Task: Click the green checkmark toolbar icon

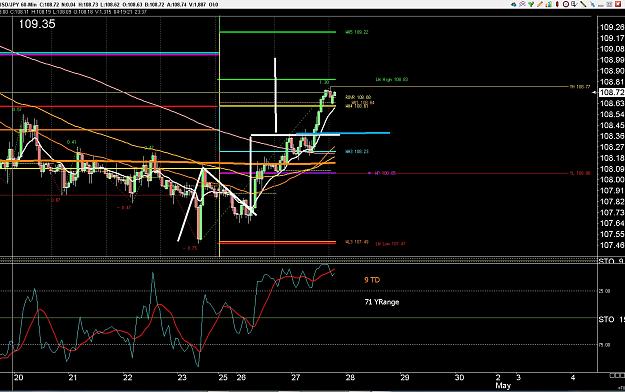Action: click(x=531, y=4)
